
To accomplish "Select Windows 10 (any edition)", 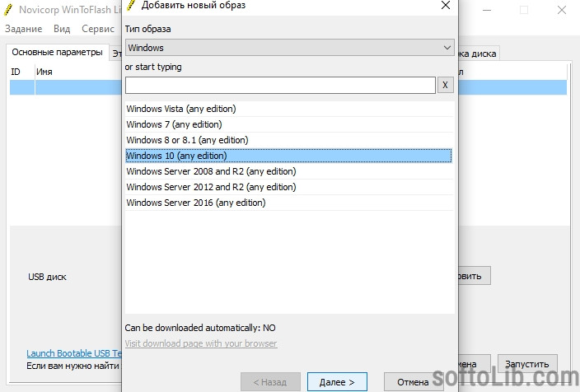I will (288, 156).
